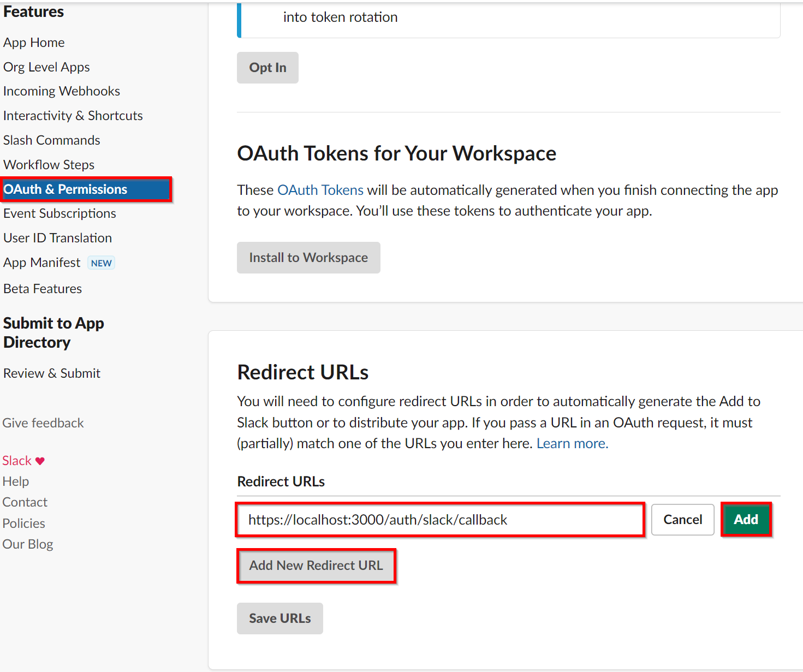Open App Manifest page

(x=42, y=263)
